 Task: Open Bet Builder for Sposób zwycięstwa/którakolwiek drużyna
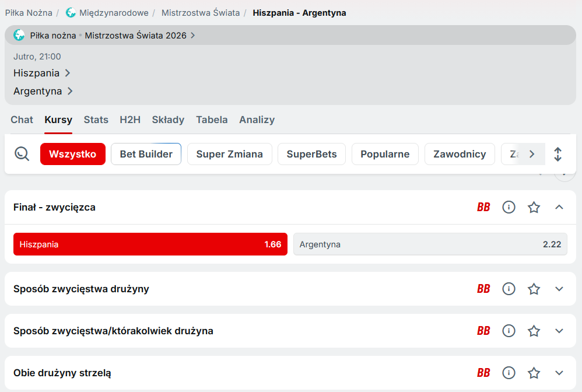pyautogui.click(x=483, y=331)
